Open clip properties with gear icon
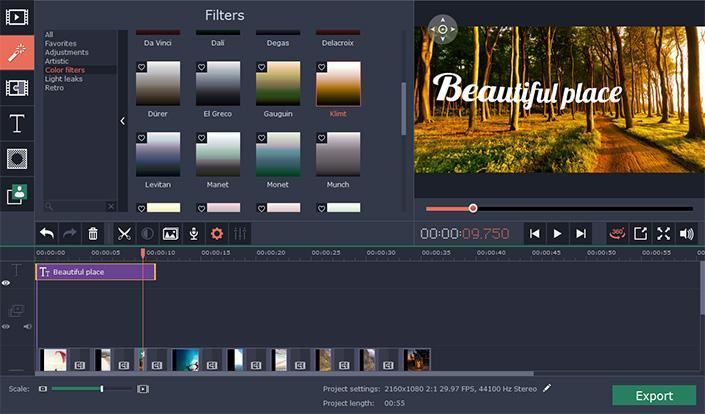This screenshot has width=705, height=414. pyautogui.click(x=216, y=233)
